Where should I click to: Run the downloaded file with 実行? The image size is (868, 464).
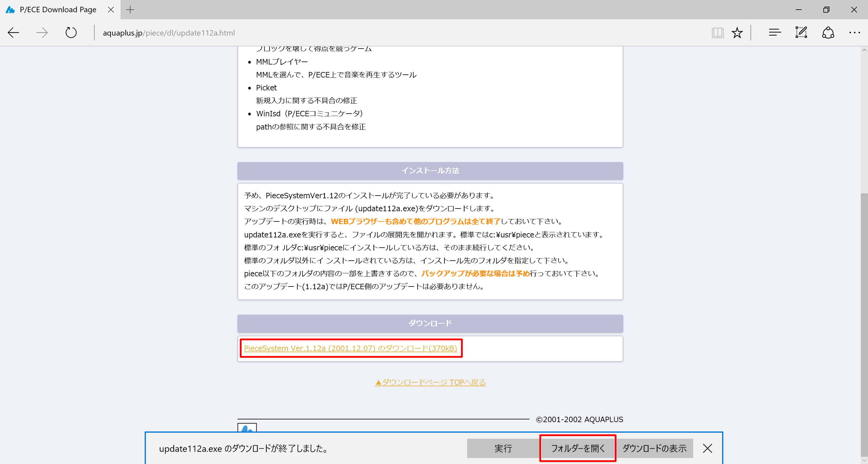[503, 448]
